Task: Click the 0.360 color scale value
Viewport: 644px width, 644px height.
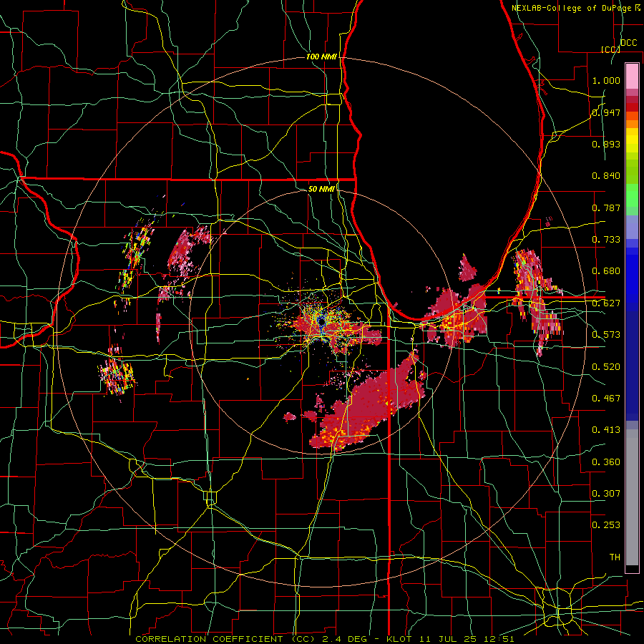Action: click(606, 462)
